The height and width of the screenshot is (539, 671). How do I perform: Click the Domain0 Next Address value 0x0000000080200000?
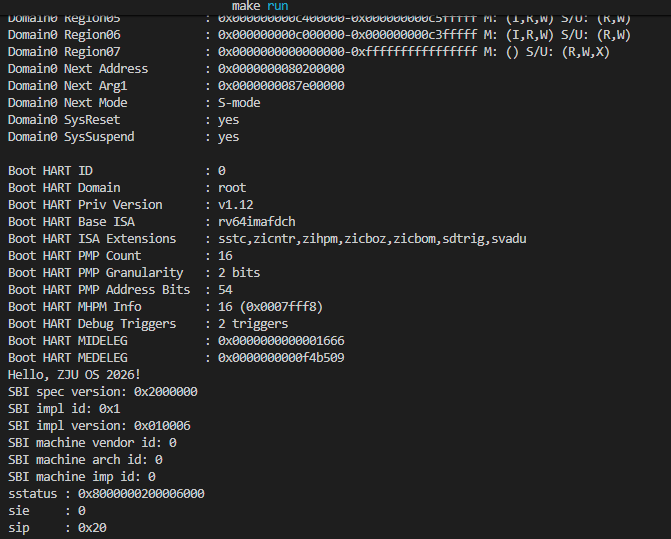[x=281, y=69]
